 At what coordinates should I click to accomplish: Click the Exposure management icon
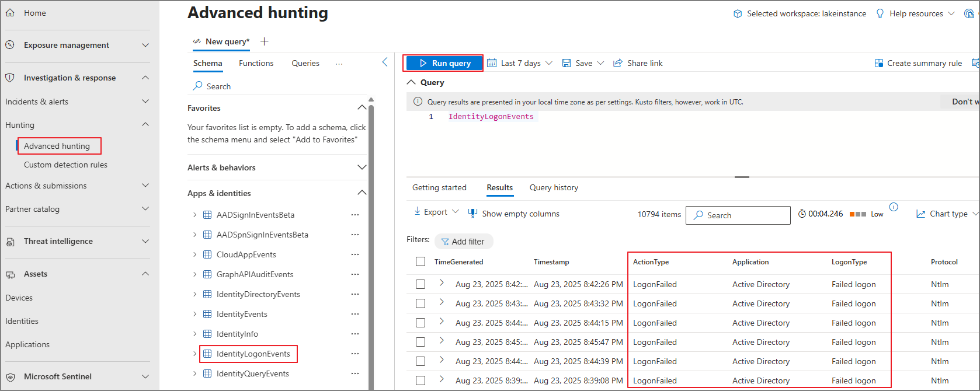pyautogui.click(x=10, y=45)
